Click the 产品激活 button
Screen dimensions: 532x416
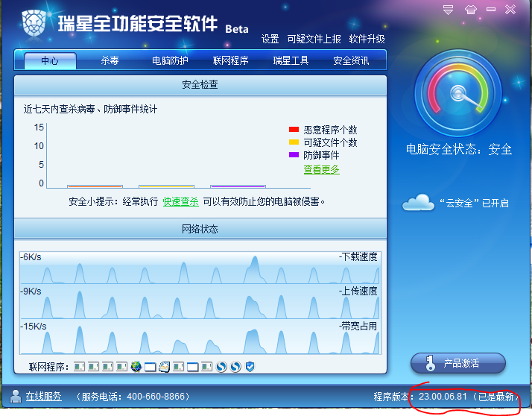(x=458, y=363)
